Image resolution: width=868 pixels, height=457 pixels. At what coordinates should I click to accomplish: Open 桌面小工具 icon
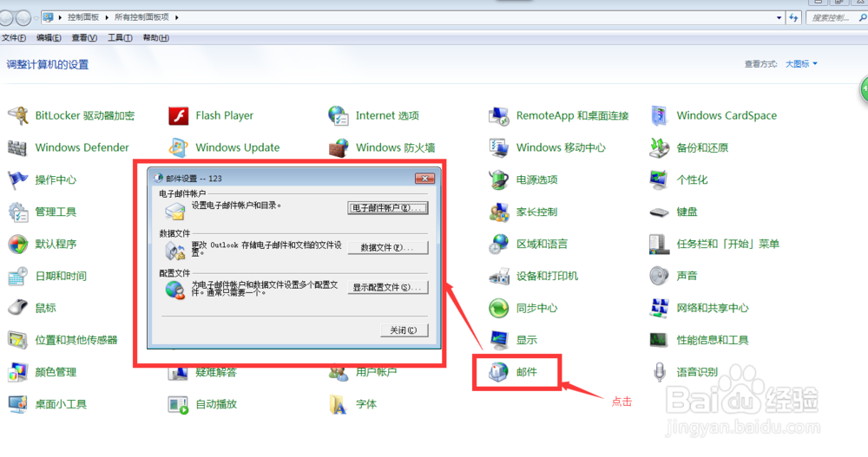coord(17,404)
